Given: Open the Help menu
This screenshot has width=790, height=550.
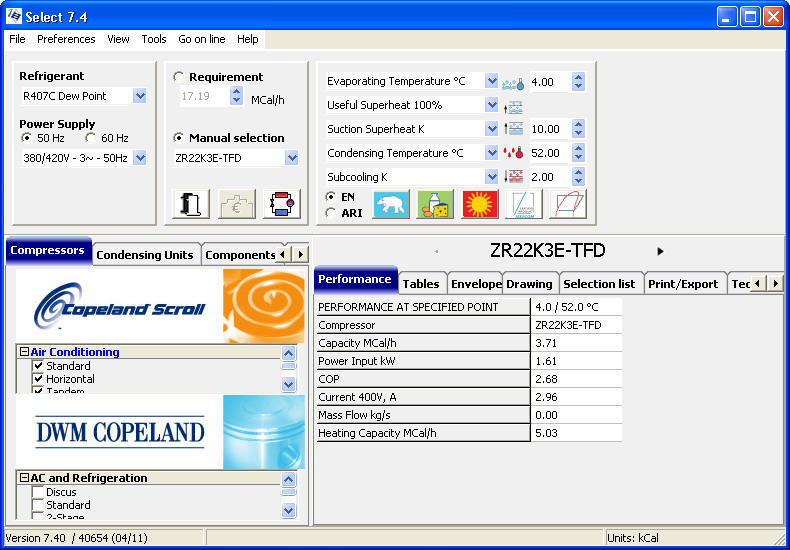Looking at the screenshot, I should click(x=247, y=39).
